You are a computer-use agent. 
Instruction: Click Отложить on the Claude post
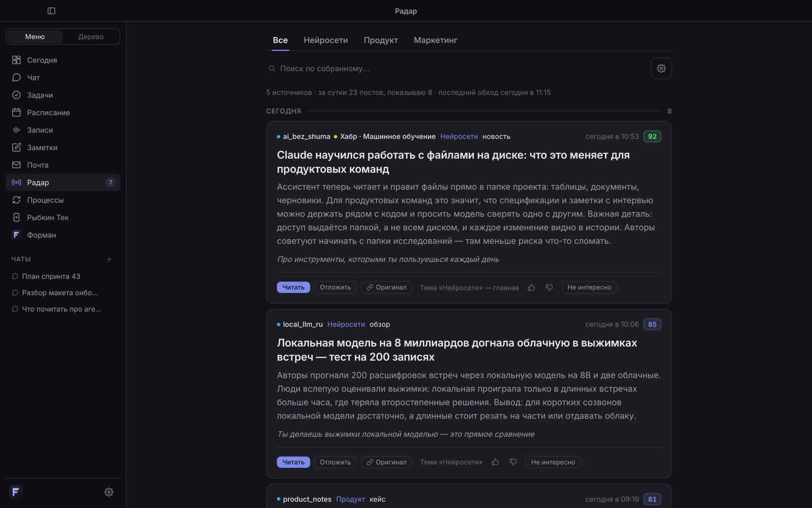335,288
